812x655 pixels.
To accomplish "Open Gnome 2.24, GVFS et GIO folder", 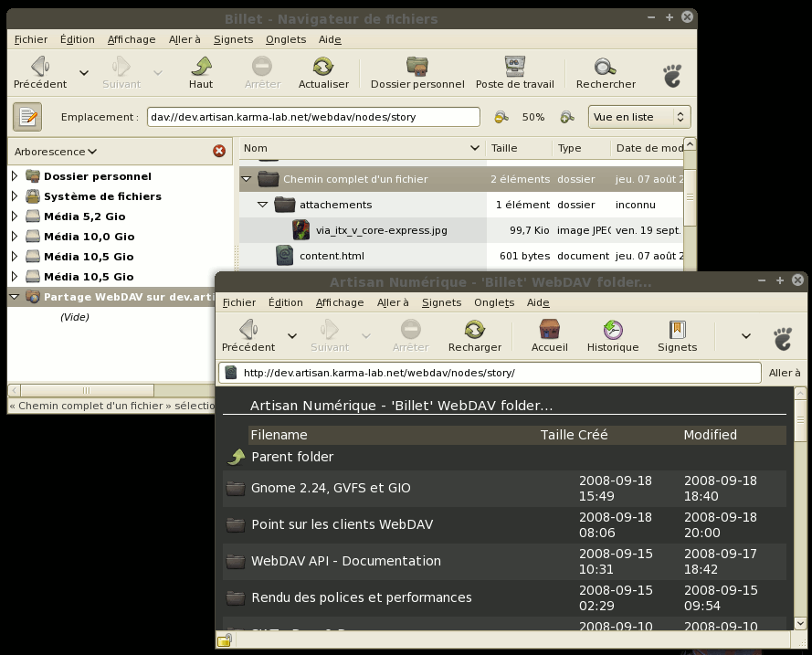I will (331, 488).
